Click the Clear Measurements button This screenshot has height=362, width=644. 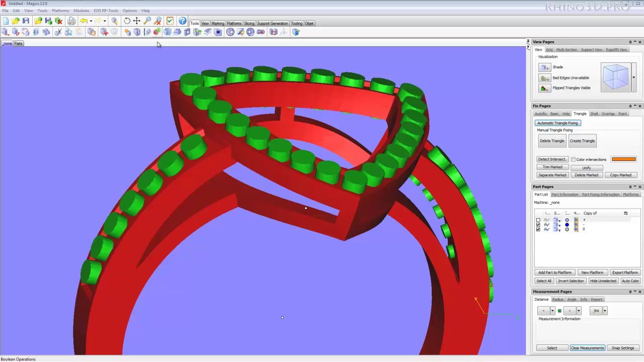[x=587, y=348]
